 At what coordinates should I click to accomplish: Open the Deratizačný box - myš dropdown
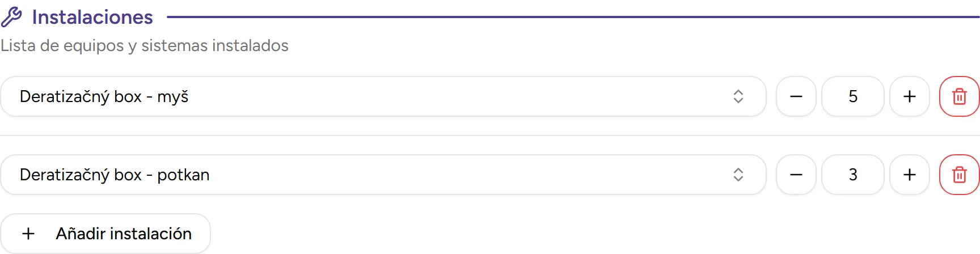point(383,96)
